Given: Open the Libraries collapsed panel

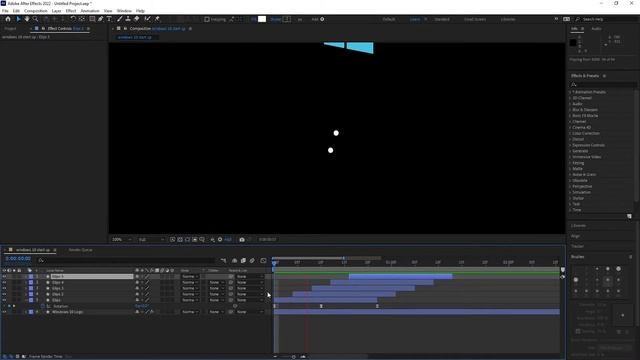Looking at the screenshot, I should click(578, 226).
